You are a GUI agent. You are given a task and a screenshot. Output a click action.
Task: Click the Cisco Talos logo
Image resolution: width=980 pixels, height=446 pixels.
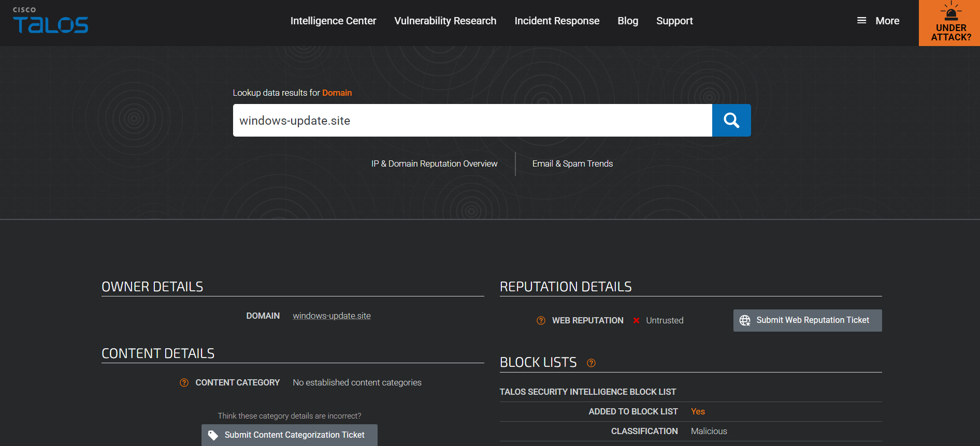[50, 20]
